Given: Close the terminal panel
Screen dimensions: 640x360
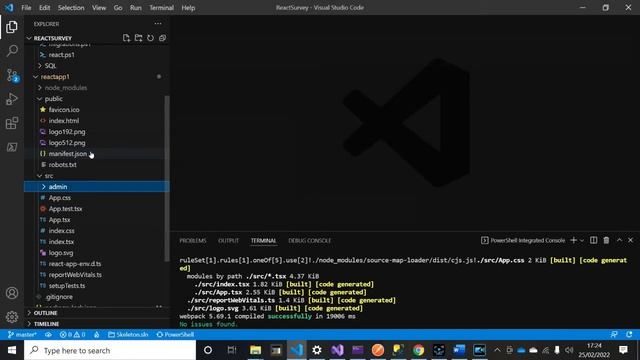Looking at the screenshot, I should coord(631,240).
